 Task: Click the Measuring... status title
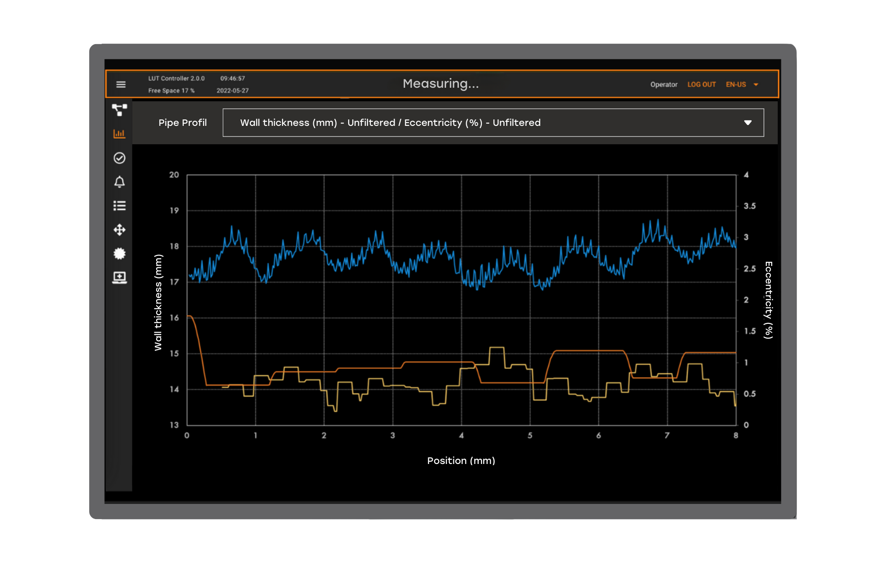(441, 84)
